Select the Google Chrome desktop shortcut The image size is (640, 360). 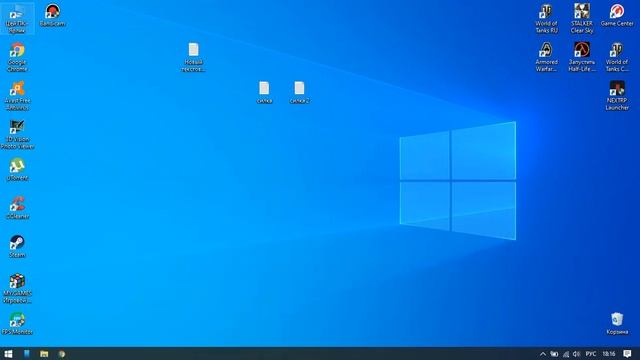tap(17, 57)
